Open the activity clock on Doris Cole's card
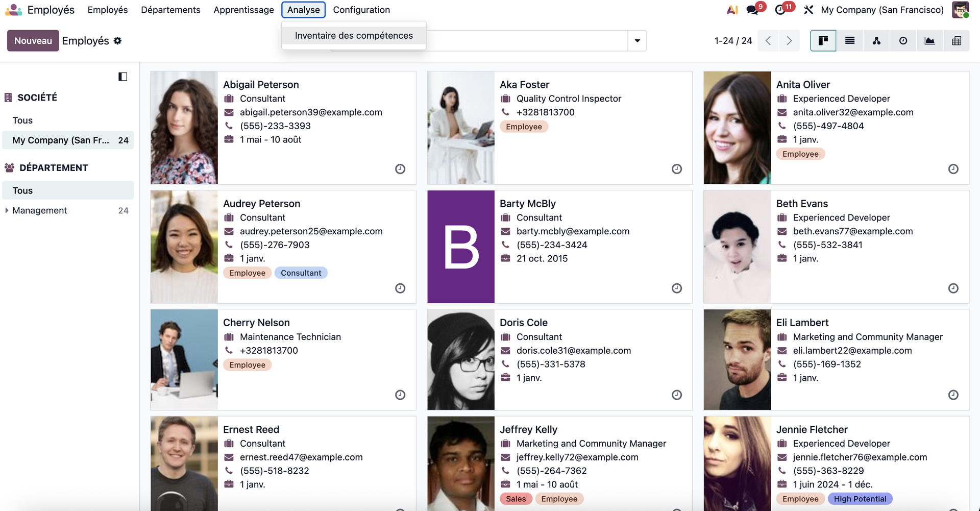Viewport: 980px width, 511px height. (x=677, y=395)
